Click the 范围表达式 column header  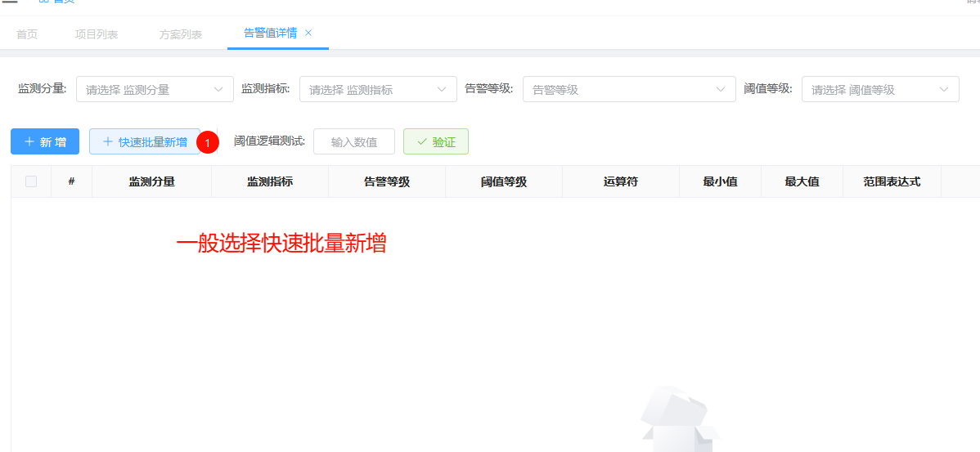[x=892, y=181]
